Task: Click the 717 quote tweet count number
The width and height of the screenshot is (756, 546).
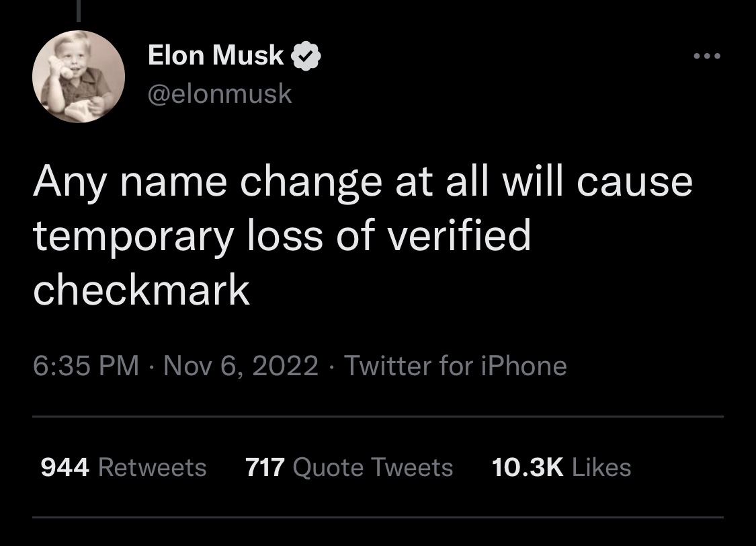Action: (266, 467)
